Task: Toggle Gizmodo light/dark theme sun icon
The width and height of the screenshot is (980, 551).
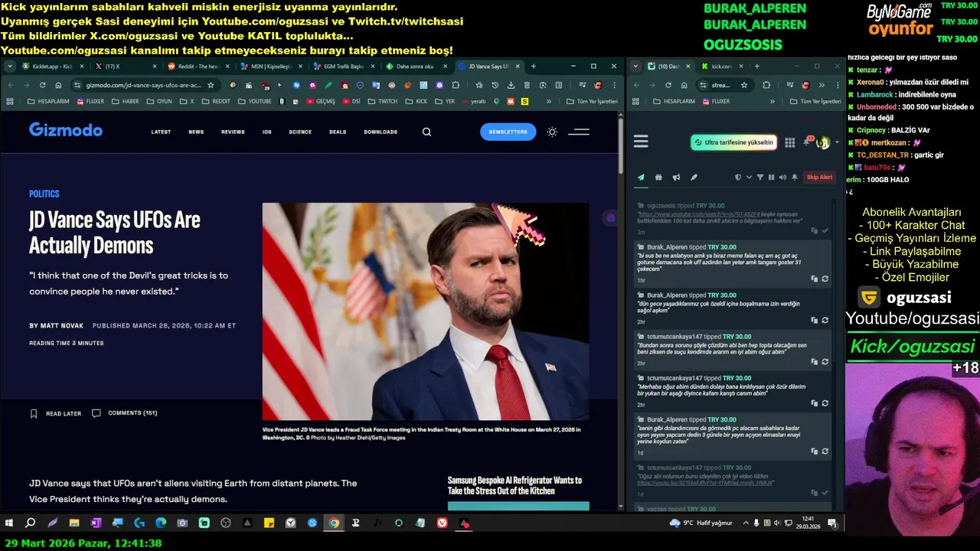Action: click(552, 132)
